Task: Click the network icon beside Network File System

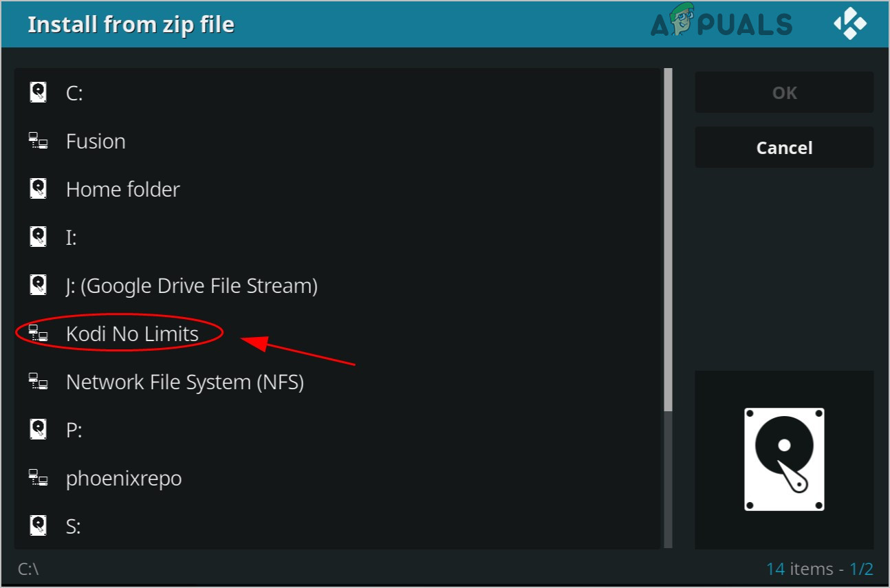Action: (39, 382)
